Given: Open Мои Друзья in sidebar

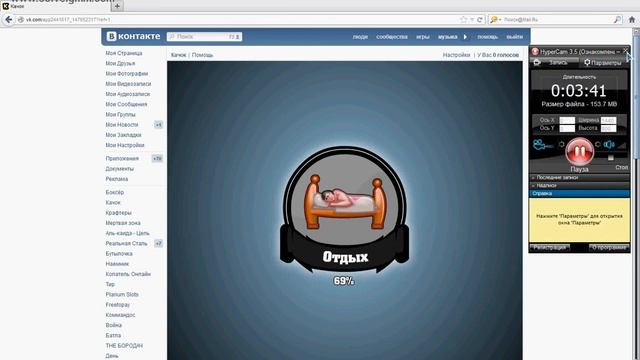Looking at the screenshot, I should pyautogui.click(x=120, y=63).
